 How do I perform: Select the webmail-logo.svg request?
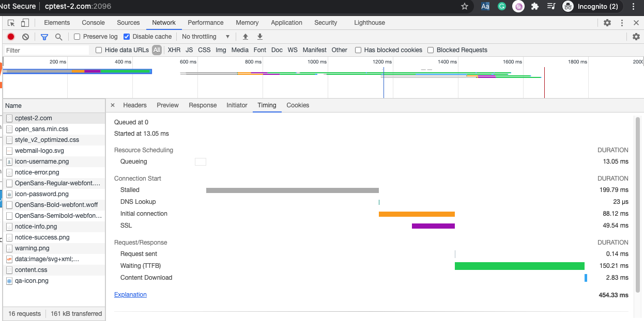pyautogui.click(x=40, y=151)
